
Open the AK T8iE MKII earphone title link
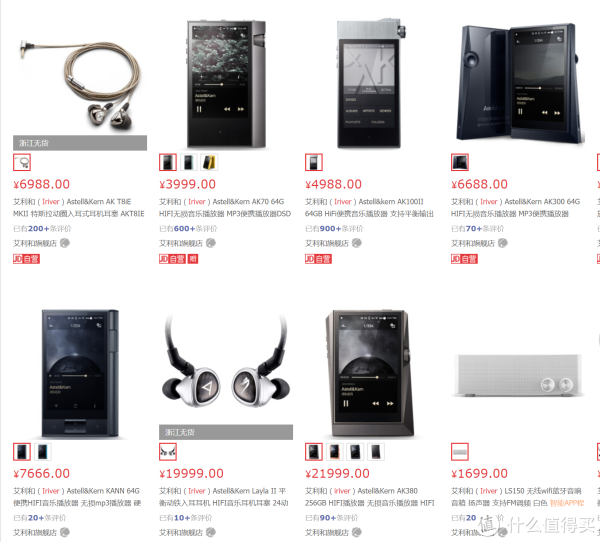[x=79, y=207]
